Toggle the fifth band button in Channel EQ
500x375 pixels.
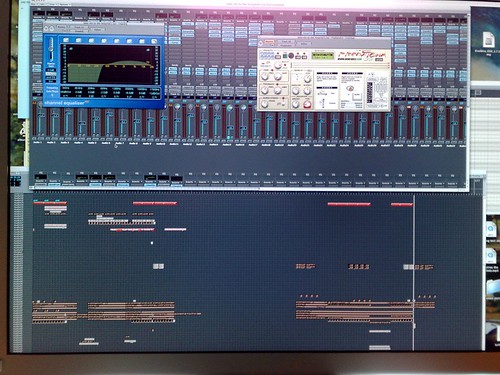(117, 41)
